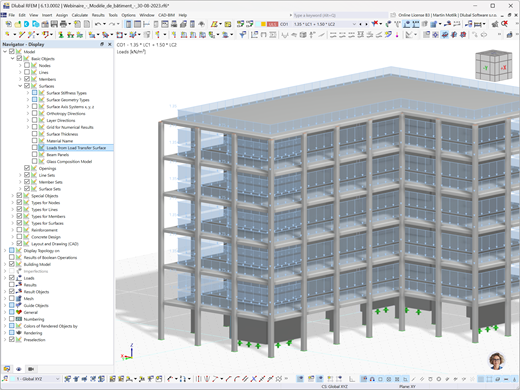Toggle the Results checkbox in Navigator
Image resolution: width=520 pixels, height=390 pixels.
coord(12,285)
